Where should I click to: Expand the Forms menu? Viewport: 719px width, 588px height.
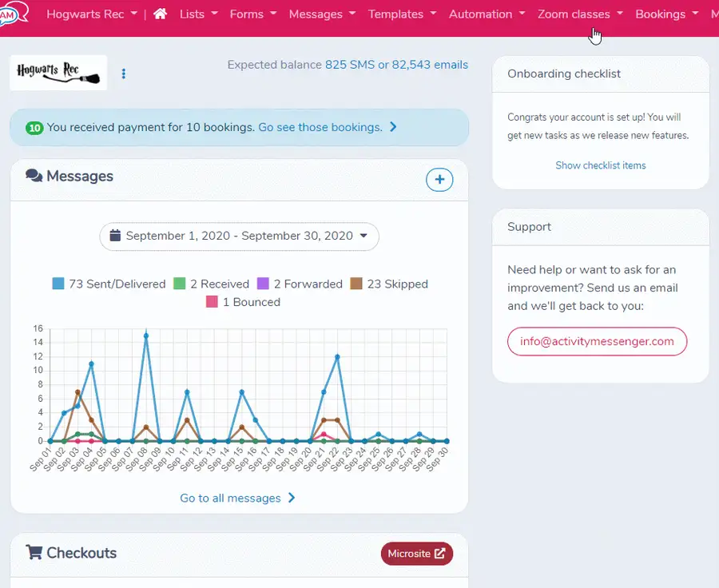coord(253,14)
